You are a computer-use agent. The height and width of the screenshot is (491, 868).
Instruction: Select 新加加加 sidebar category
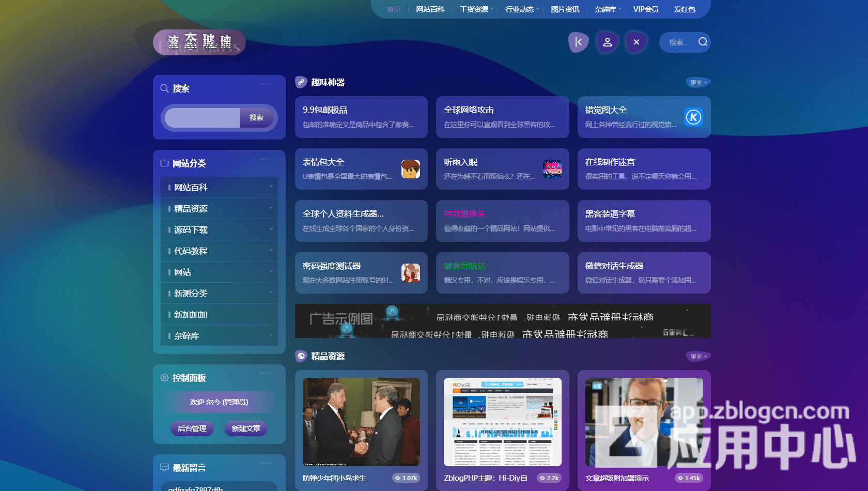coord(219,314)
